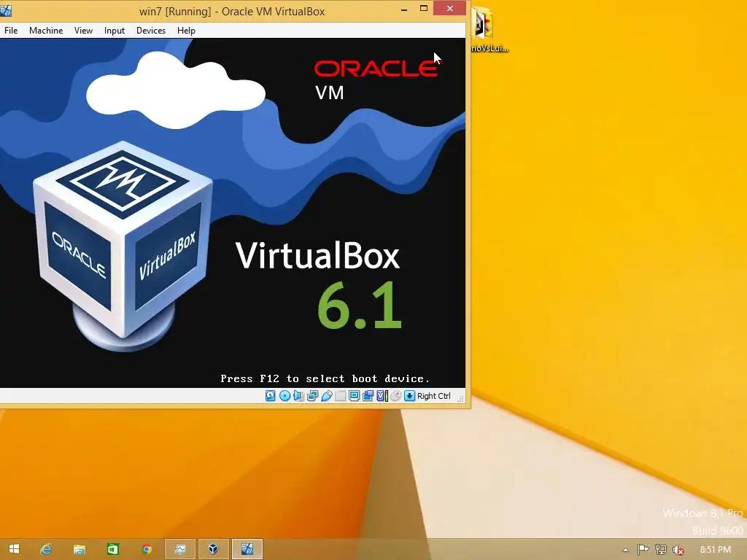This screenshot has width=747, height=560.
Task: Open the Machine menu
Action: [x=46, y=31]
